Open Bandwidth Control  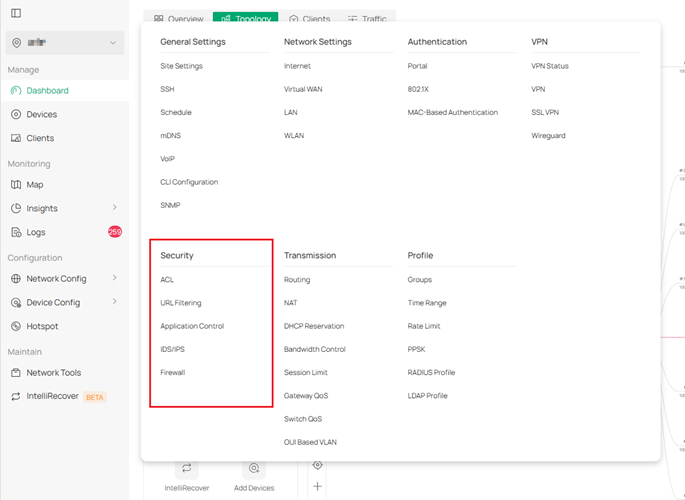[x=315, y=349]
